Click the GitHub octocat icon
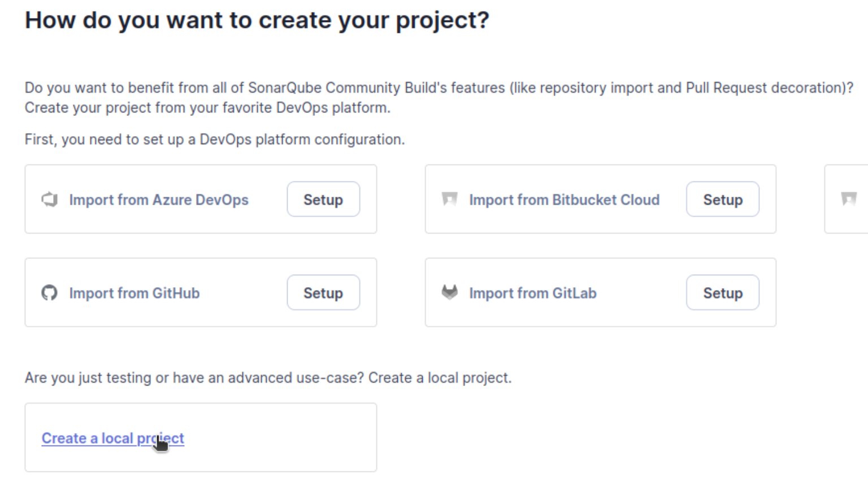This screenshot has width=868, height=485. click(50, 293)
